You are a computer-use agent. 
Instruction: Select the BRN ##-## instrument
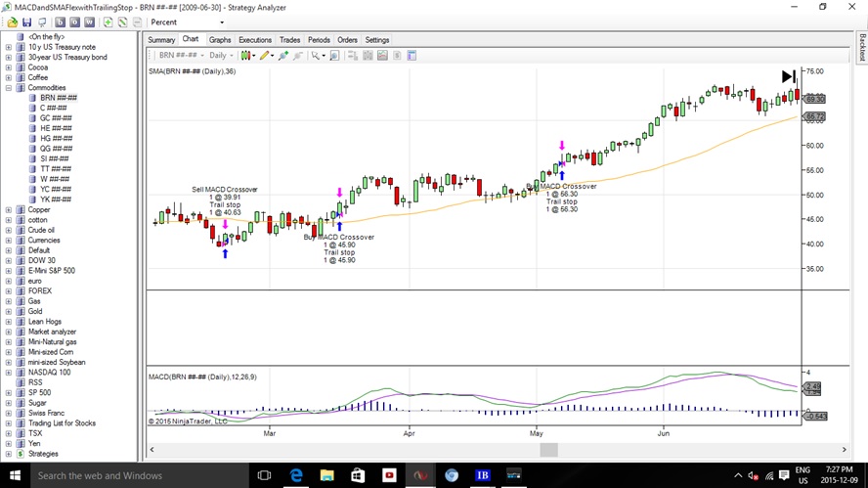tap(59, 98)
